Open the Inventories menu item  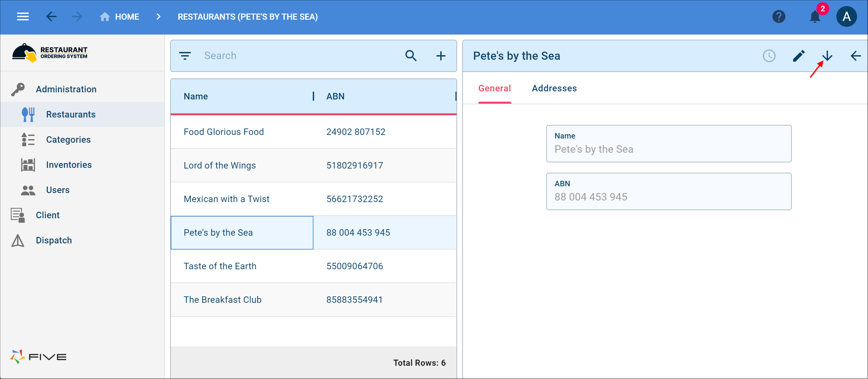[69, 165]
